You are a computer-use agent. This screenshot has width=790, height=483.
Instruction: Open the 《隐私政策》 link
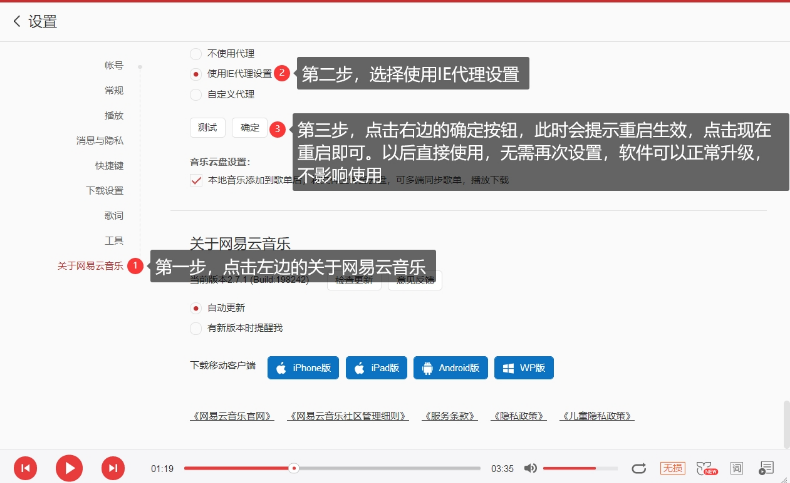[x=518, y=416]
